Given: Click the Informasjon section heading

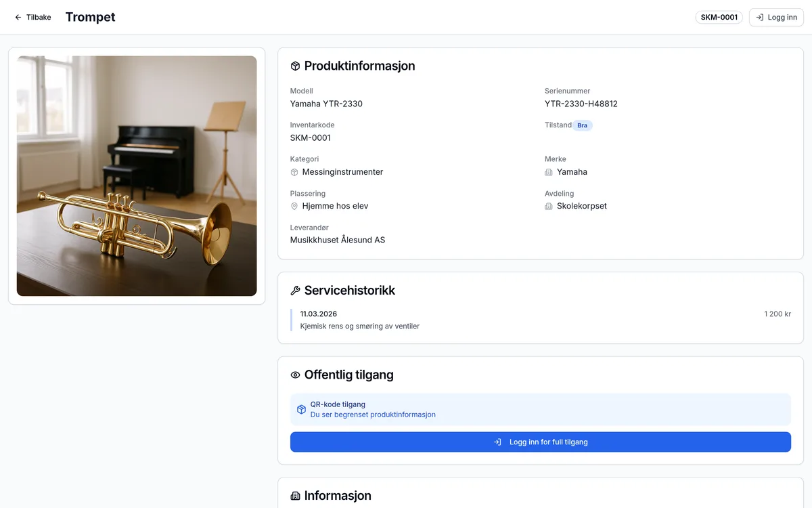Looking at the screenshot, I should point(338,496).
